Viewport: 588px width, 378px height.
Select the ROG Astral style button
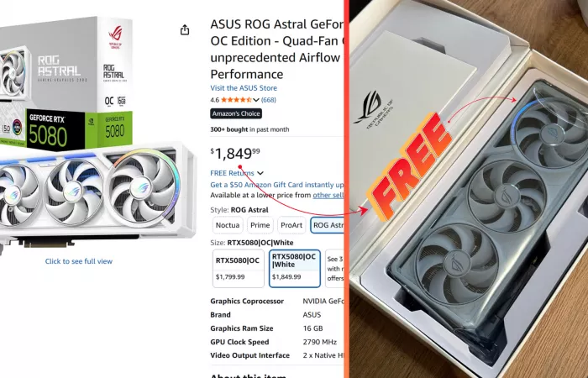327,225
